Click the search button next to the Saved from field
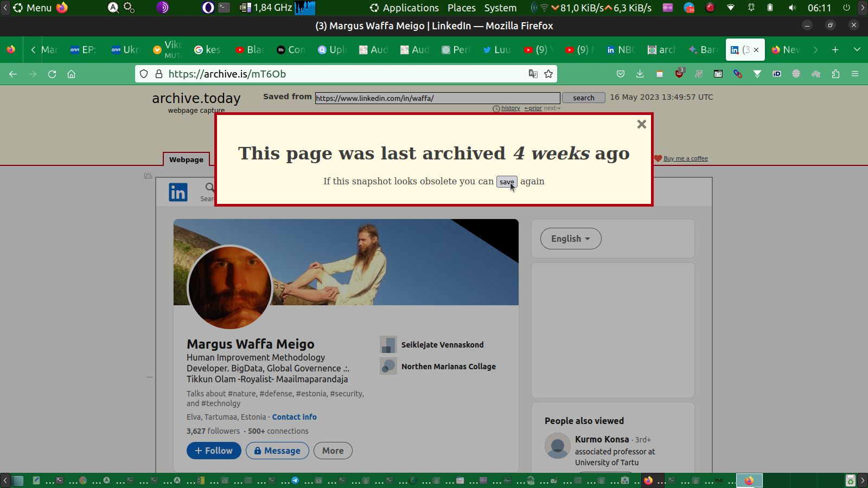868x488 pixels. click(584, 98)
